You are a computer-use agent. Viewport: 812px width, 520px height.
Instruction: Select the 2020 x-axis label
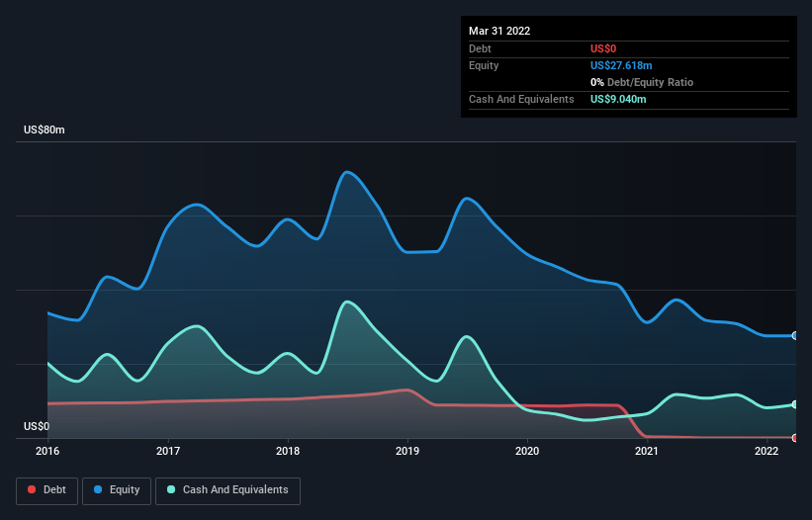[x=527, y=451]
